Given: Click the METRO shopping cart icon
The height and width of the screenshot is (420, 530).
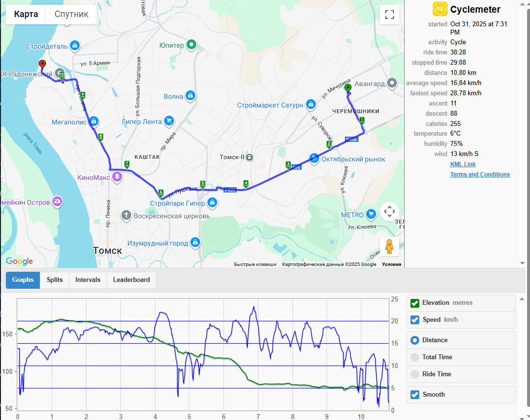Looking at the screenshot, I should click(x=371, y=214).
